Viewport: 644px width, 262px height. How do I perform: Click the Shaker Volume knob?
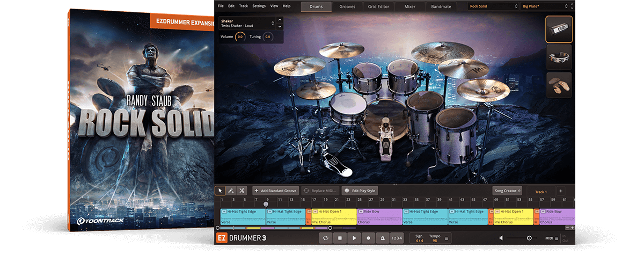pos(240,37)
